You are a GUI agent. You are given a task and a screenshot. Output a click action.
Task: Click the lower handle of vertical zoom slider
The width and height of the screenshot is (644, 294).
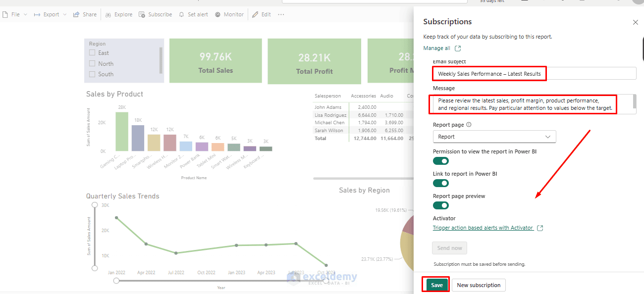pos(95,268)
